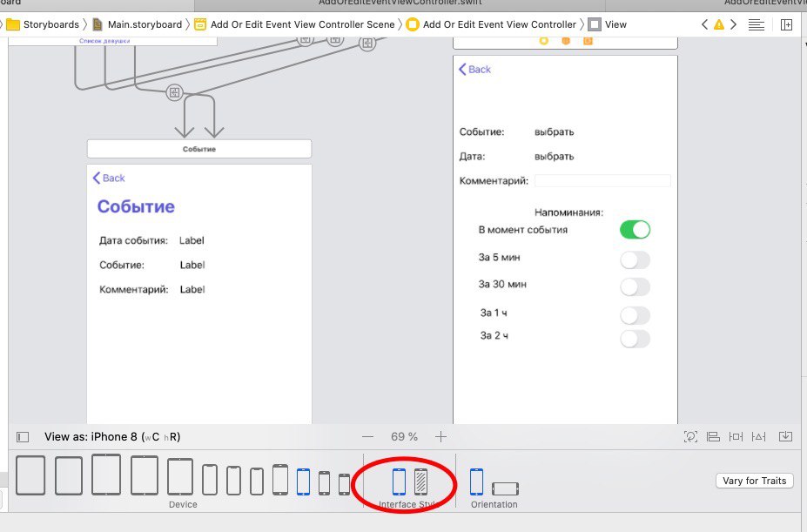Select the Событие scene title bar
The image size is (807, 532).
(199, 149)
